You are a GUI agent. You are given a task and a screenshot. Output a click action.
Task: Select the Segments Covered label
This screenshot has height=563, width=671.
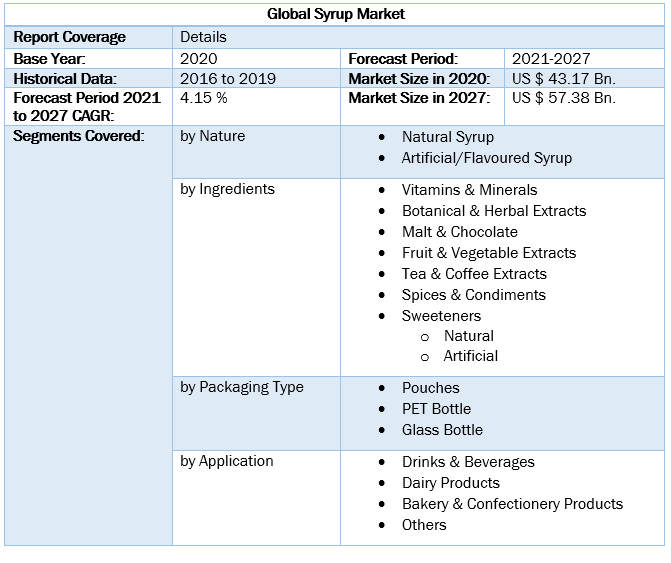pyautogui.click(x=78, y=136)
